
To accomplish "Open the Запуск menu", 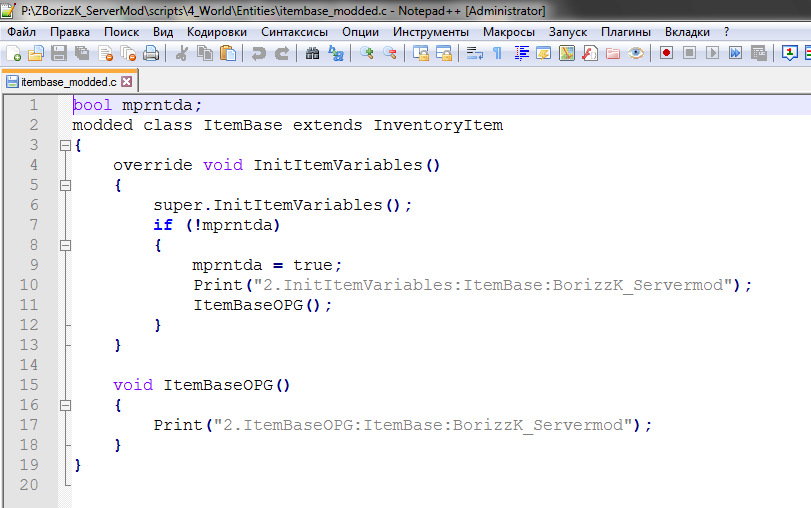I will coord(568,32).
